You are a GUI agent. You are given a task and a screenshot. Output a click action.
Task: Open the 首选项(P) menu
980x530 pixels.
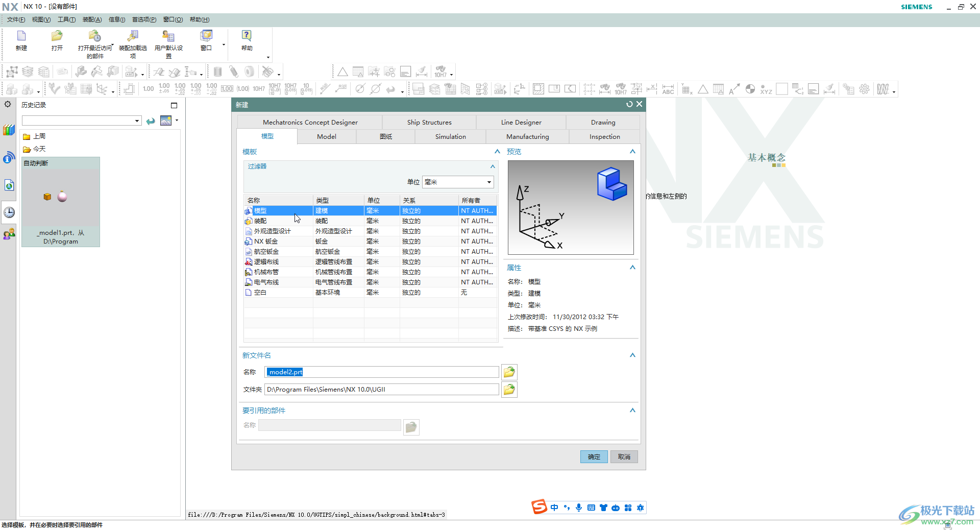tap(144, 20)
